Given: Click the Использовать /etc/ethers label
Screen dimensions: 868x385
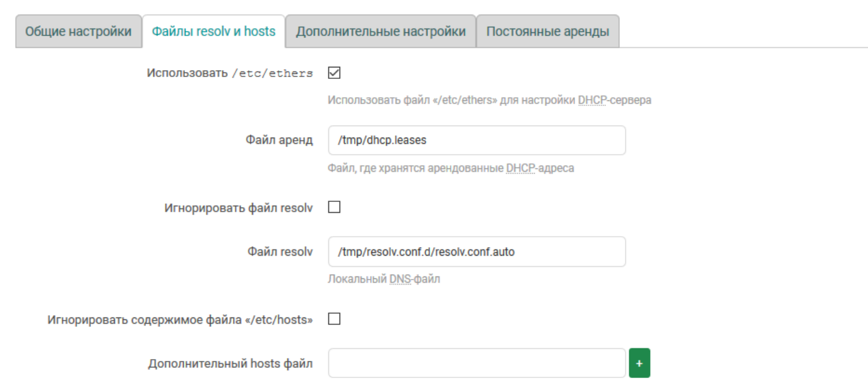Looking at the screenshot, I should 230,73.
